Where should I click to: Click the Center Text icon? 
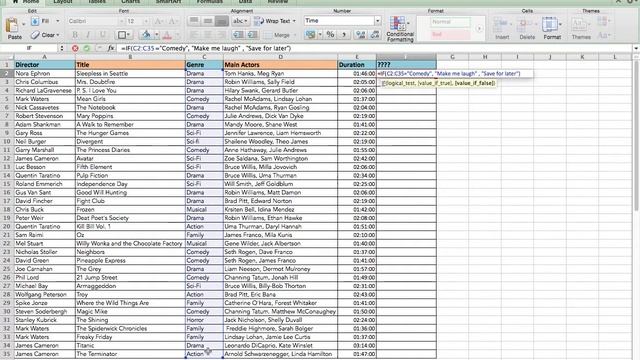tap(208, 35)
